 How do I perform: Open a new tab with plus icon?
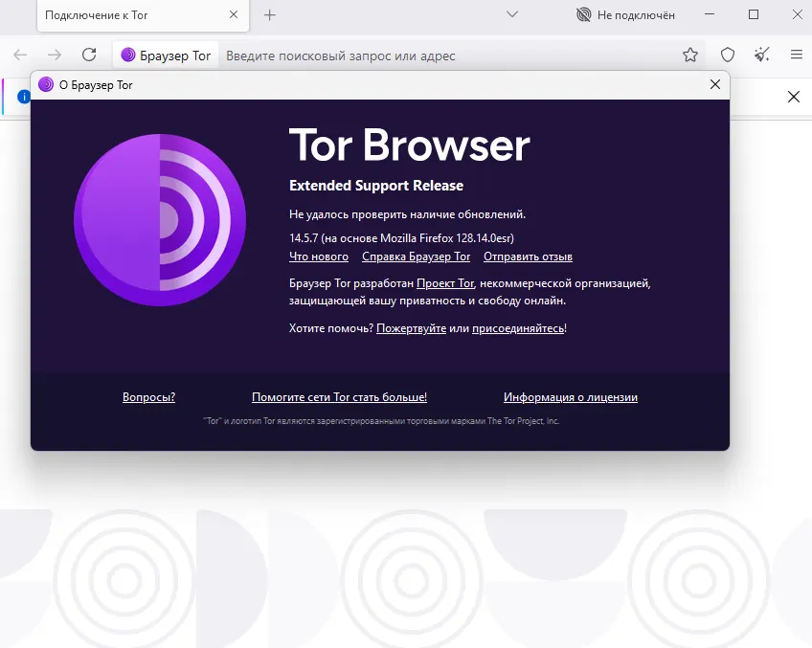point(270,15)
